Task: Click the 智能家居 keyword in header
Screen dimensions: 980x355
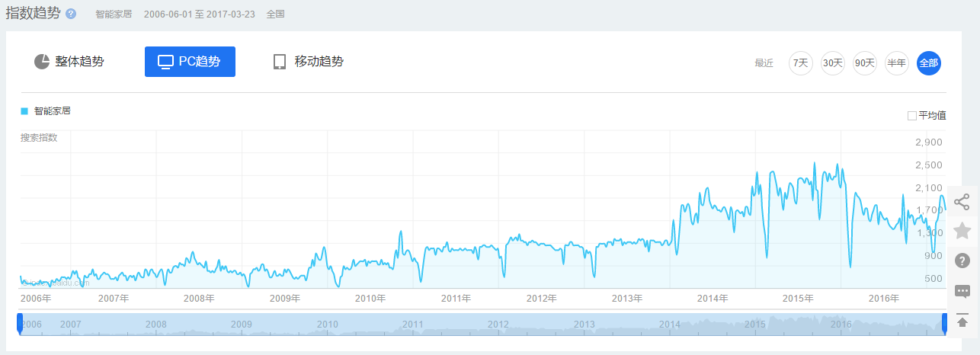Action: pyautogui.click(x=114, y=14)
